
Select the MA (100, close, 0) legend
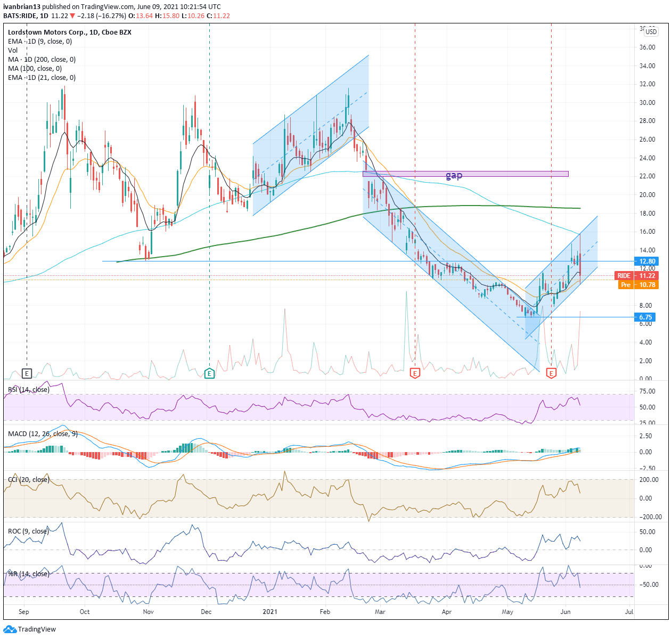35,68
